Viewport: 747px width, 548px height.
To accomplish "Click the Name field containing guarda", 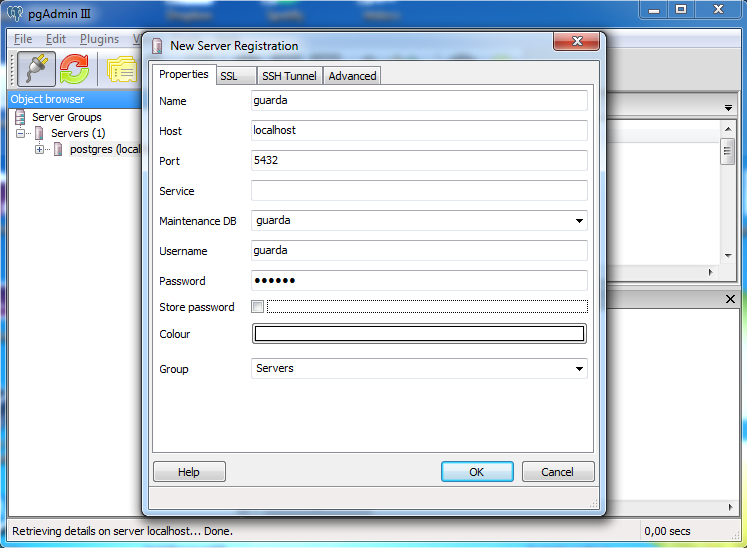I will (419, 101).
